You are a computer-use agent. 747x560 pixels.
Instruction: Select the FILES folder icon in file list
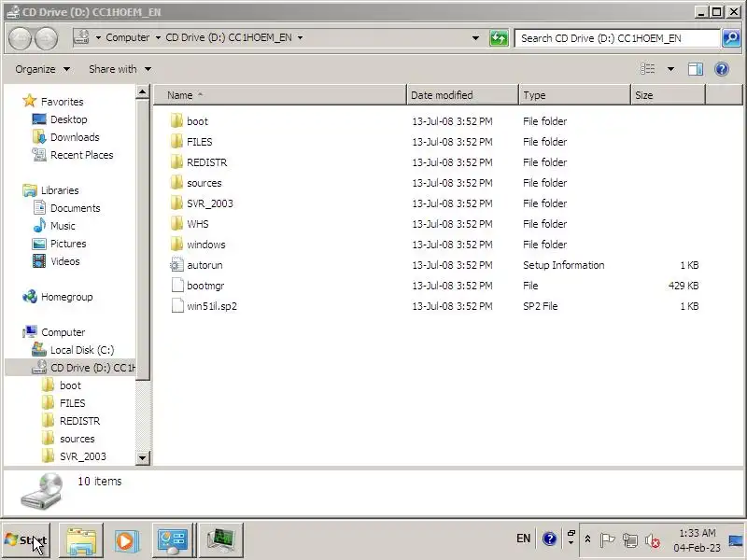[176, 142]
